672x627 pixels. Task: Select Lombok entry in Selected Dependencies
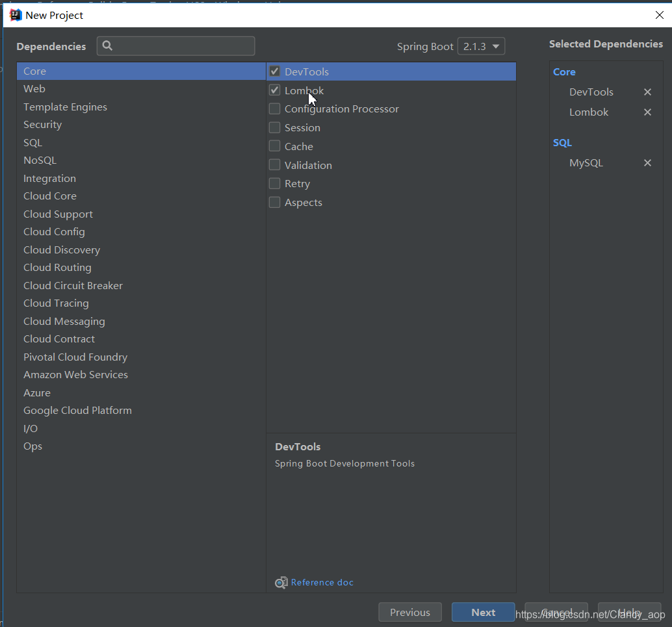pos(588,112)
